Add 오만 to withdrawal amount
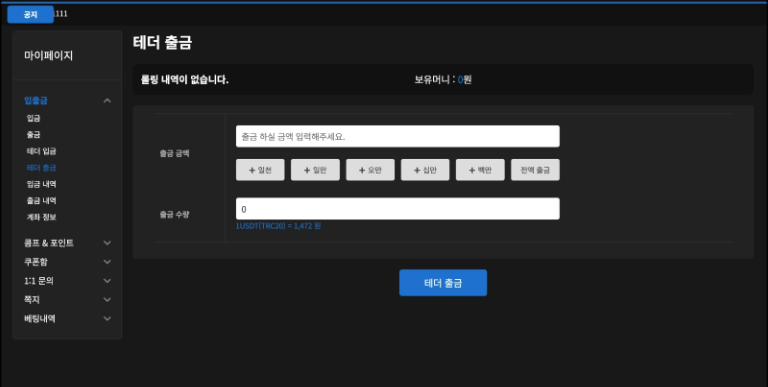 [370, 170]
